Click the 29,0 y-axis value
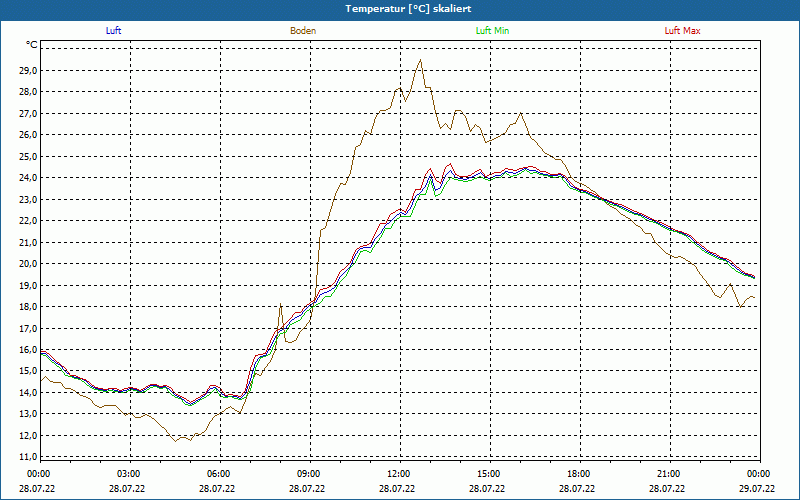The image size is (800, 500). [x=28, y=70]
